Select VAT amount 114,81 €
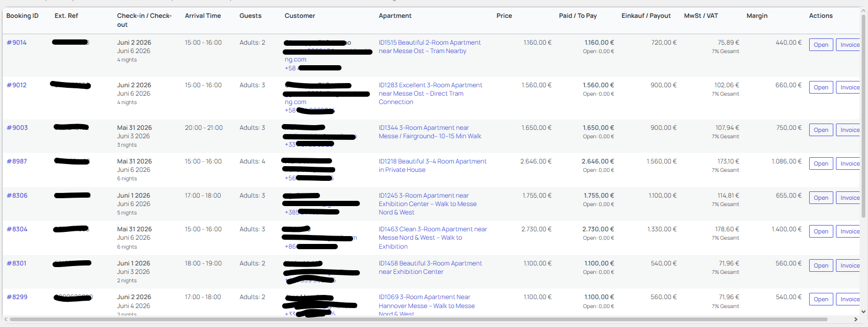 click(728, 196)
